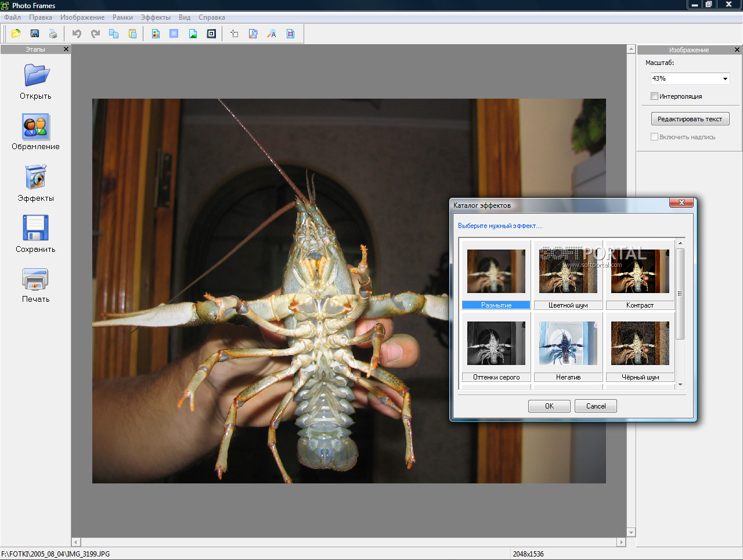Select the crop selection tool icon
The image size is (743, 560).
pos(235,34)
